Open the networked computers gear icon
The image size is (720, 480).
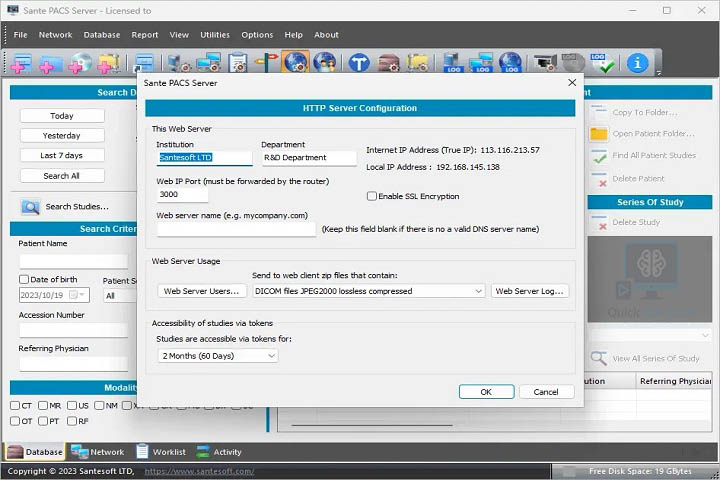208,63
